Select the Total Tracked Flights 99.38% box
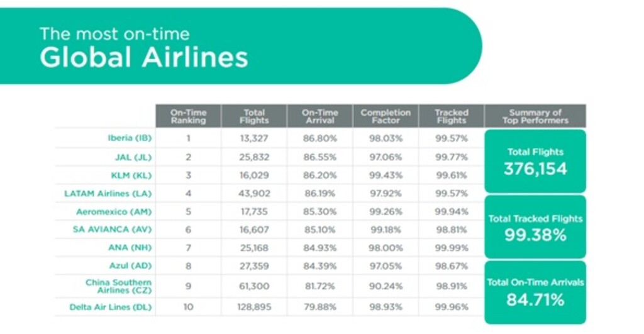This screenshot has height=334, width=644. [x=535, y=227]
